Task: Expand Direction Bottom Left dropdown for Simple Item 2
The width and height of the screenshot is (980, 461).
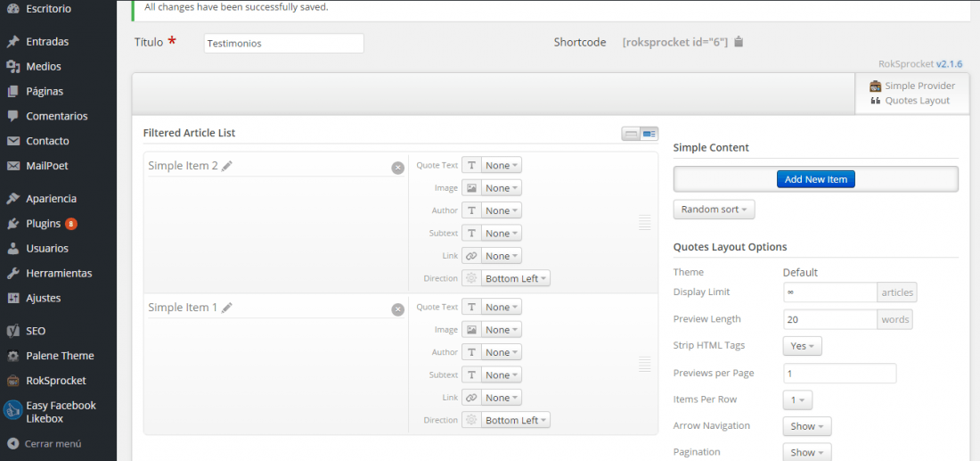Action: (516, 278)
